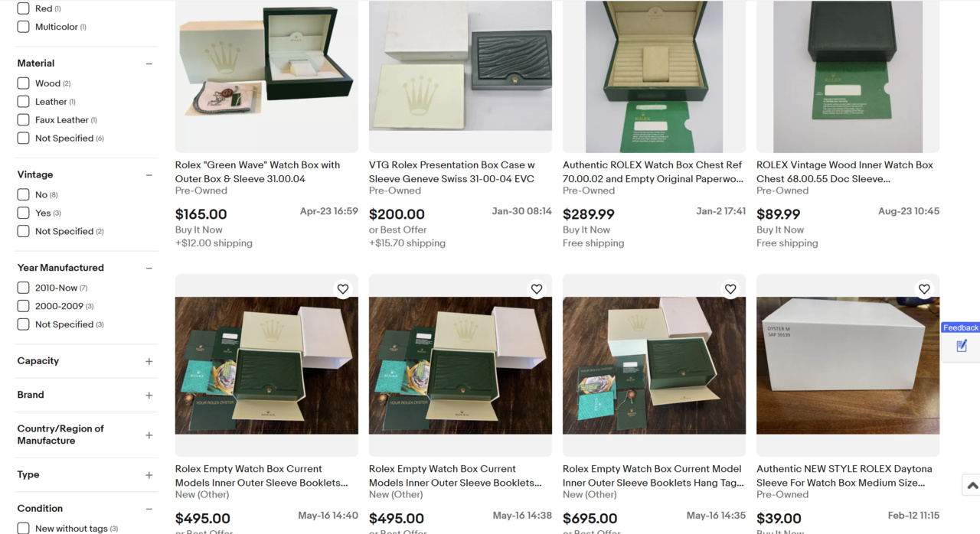Open VTG Rolex Presentation Box listing
Viewport: 980px width, 534px height.
tap(452, 171)
